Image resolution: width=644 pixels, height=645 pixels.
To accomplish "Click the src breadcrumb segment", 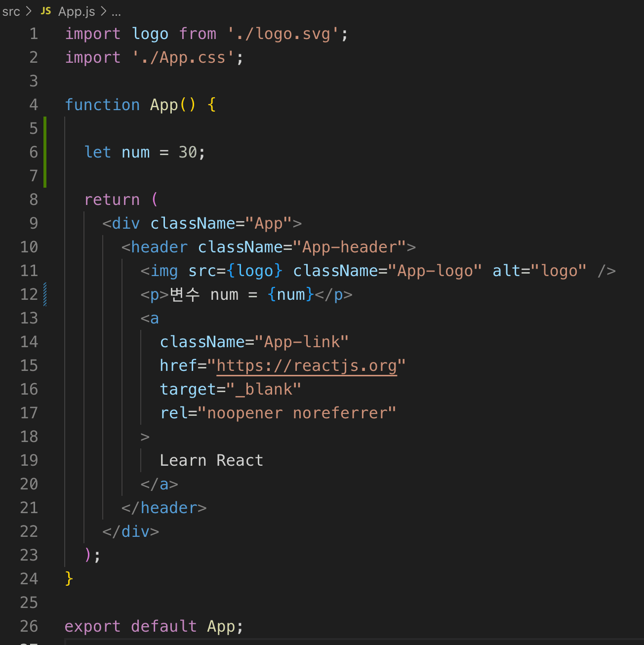I will [11, 11].
